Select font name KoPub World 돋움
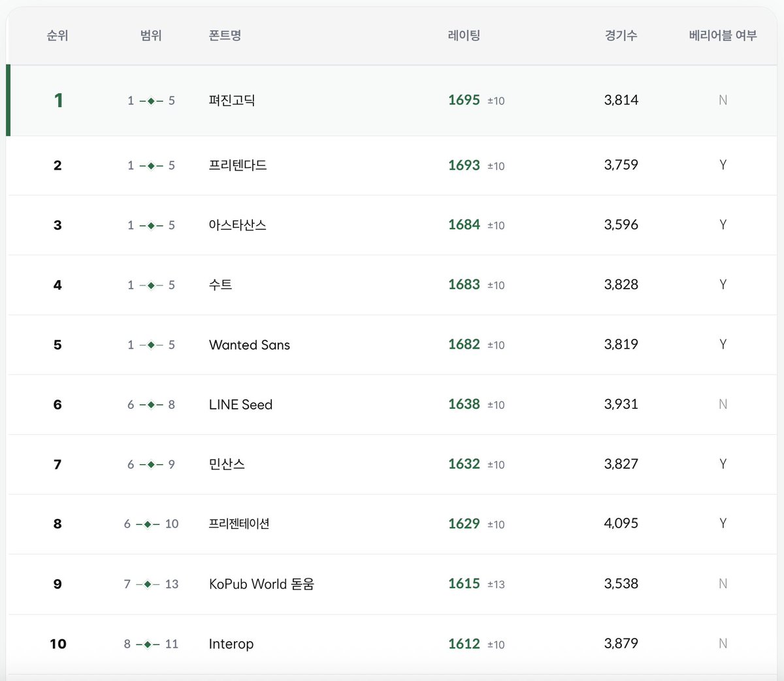The height and width of the screenshot is (681, 784). click(261, 584)
